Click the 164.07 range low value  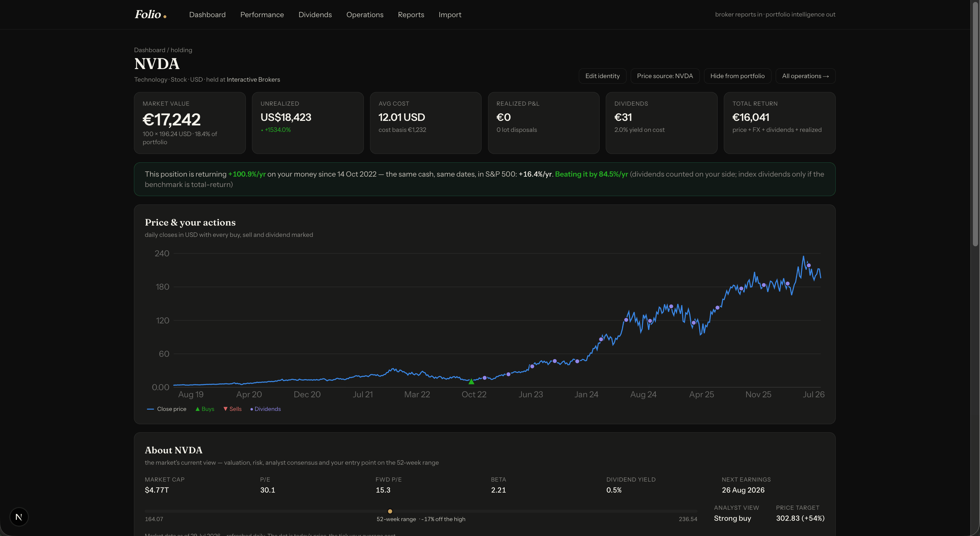154,519
